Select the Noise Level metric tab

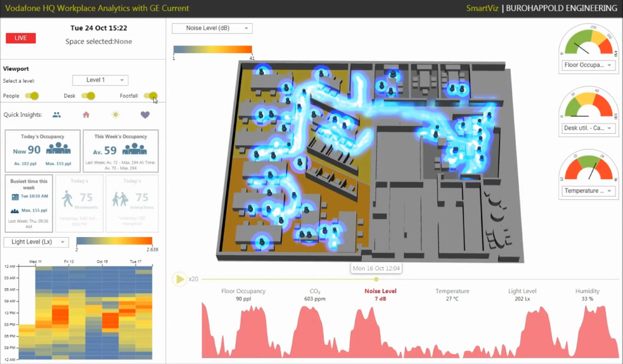[x=380, y=294]
